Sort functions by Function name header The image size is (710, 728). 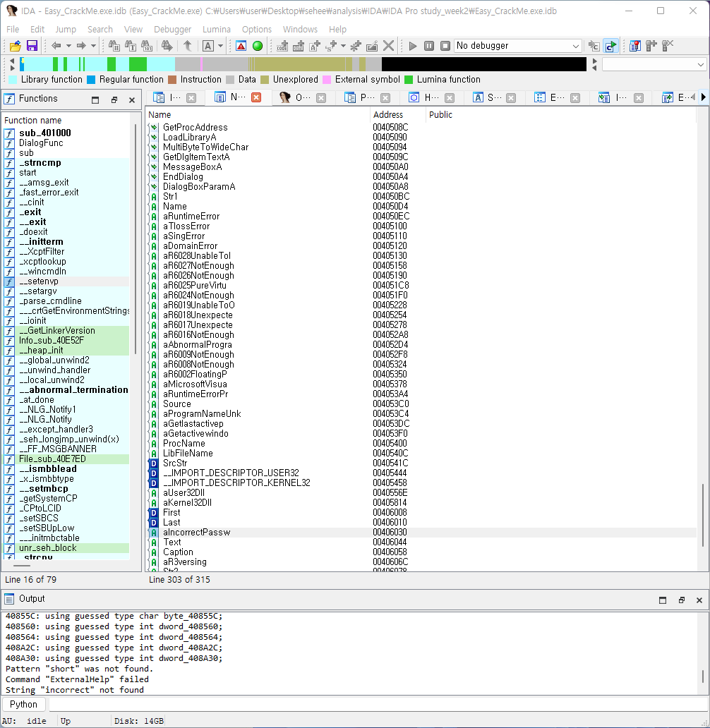tap(66, 120)
